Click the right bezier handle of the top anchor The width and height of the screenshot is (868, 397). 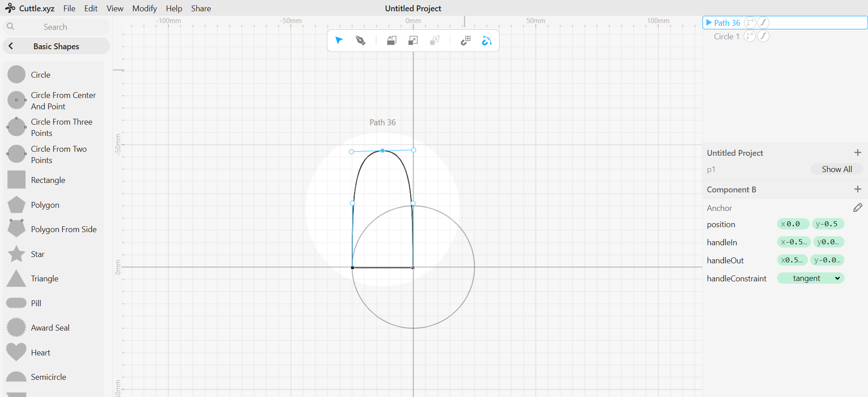(414, 150)
